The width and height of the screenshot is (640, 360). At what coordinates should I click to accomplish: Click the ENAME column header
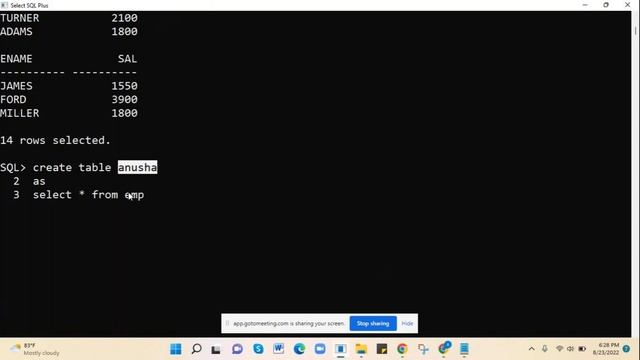coord(16,59)
